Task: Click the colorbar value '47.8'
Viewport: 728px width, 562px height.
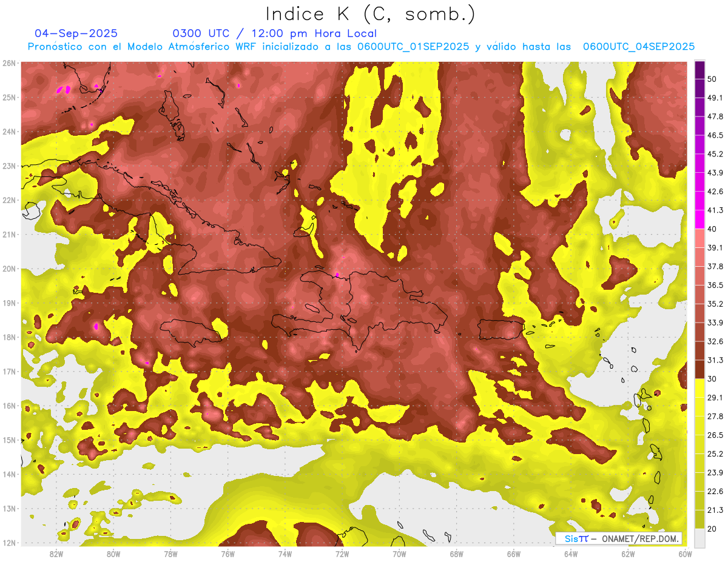Action: (x=715, y=116)
